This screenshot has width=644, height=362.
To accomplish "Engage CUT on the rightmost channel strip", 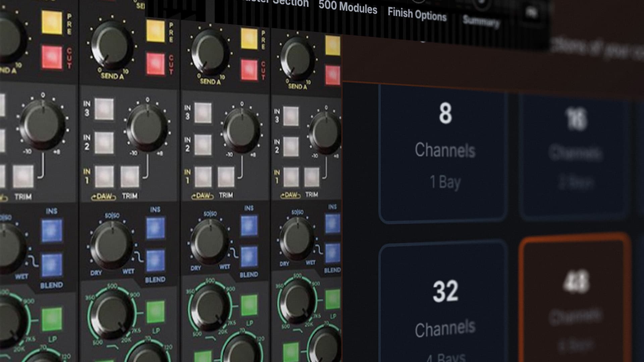I will (333, 75).
